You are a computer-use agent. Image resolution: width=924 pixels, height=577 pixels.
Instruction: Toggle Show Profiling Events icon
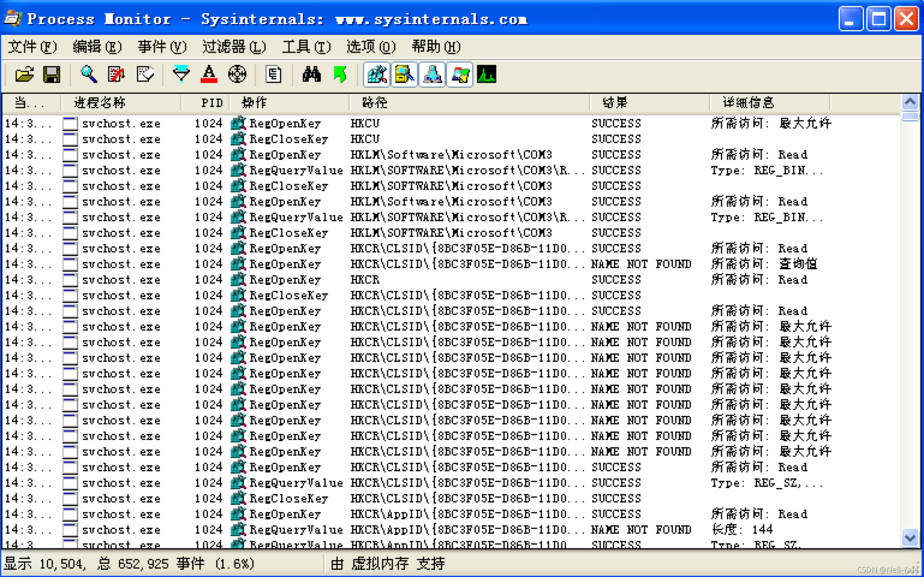pos(487,75)
